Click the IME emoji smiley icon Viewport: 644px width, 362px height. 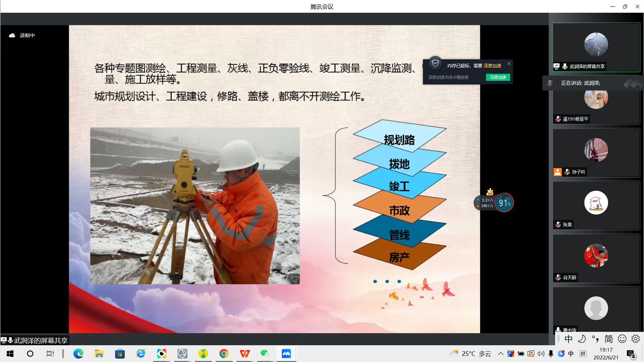[x=622, y=339]
